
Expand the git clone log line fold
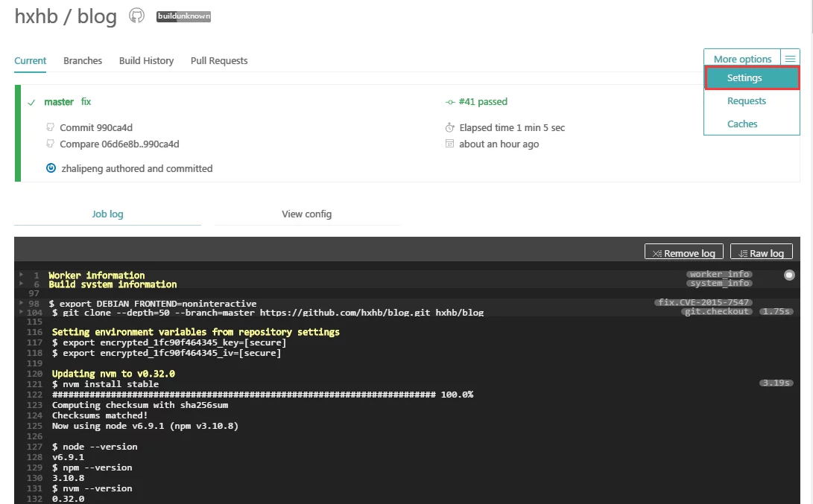coord(22,313)
